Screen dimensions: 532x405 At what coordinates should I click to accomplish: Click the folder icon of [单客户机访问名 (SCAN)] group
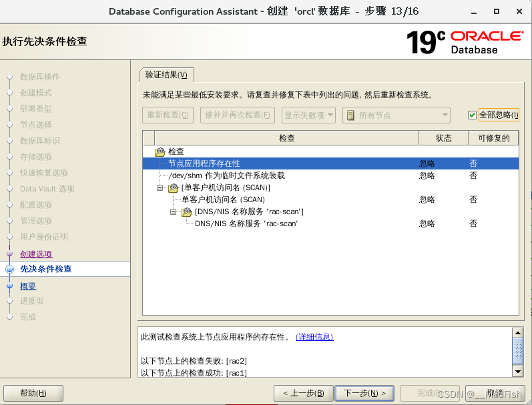(173, 187)
